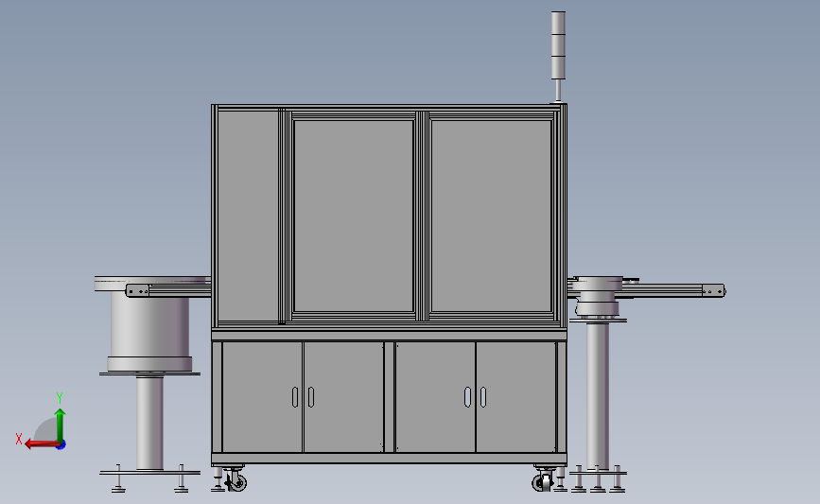The width and height of the screenshot is (820, 504).
Task: Click the green Y axis arrow of the triad
Action: click(x=60, y=426)
